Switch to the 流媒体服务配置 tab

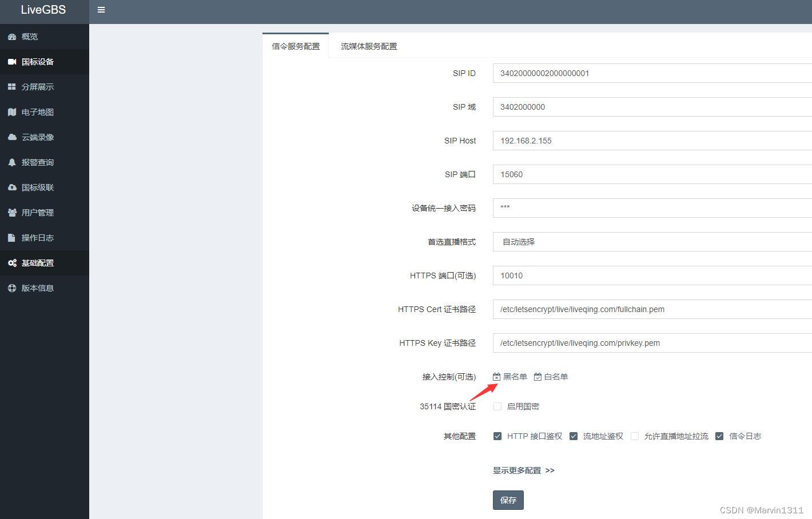click(369, 46)
